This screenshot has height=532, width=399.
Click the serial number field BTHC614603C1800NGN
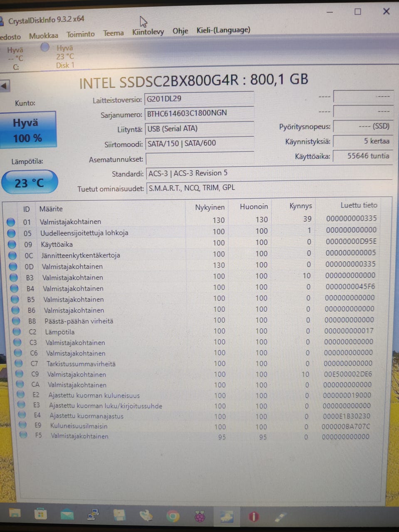[199, 113]
